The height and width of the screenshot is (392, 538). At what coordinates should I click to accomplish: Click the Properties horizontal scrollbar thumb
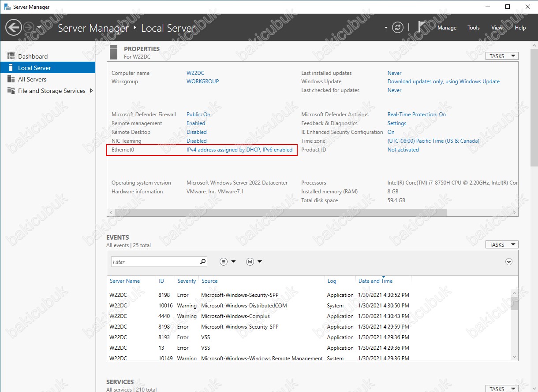280,213
